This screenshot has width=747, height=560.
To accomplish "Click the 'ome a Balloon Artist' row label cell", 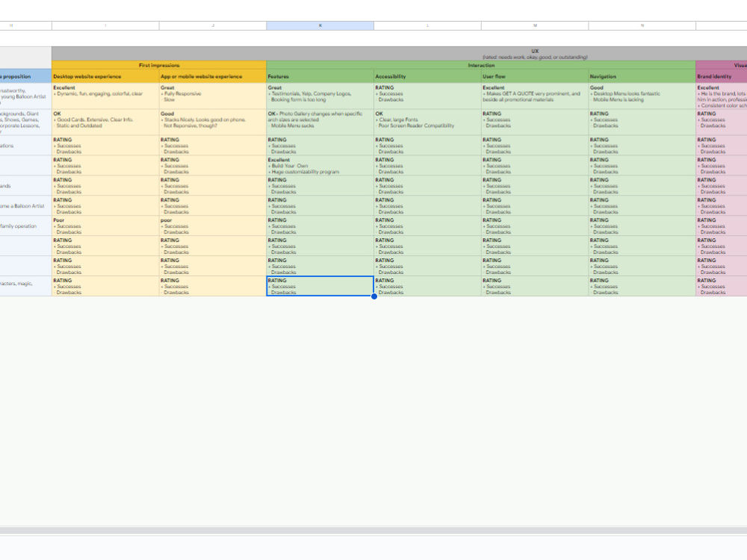I will coord(25,206).
